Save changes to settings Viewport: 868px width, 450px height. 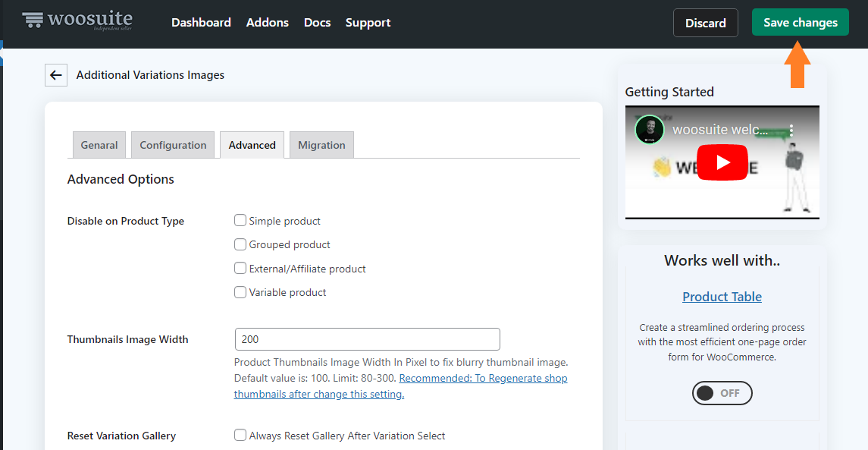pos(800,22)
